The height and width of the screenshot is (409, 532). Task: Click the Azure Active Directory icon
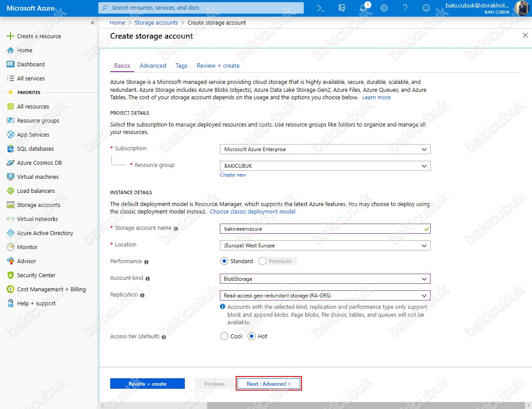11,233
